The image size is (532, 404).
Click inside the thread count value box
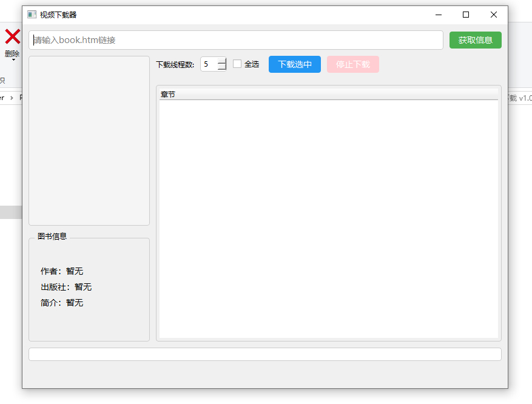tap(209, 64)
